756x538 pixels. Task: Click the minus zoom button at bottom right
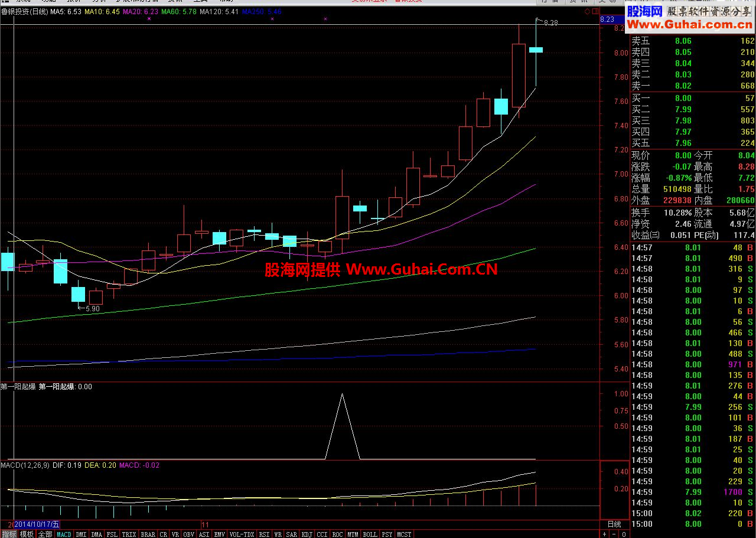614,534
